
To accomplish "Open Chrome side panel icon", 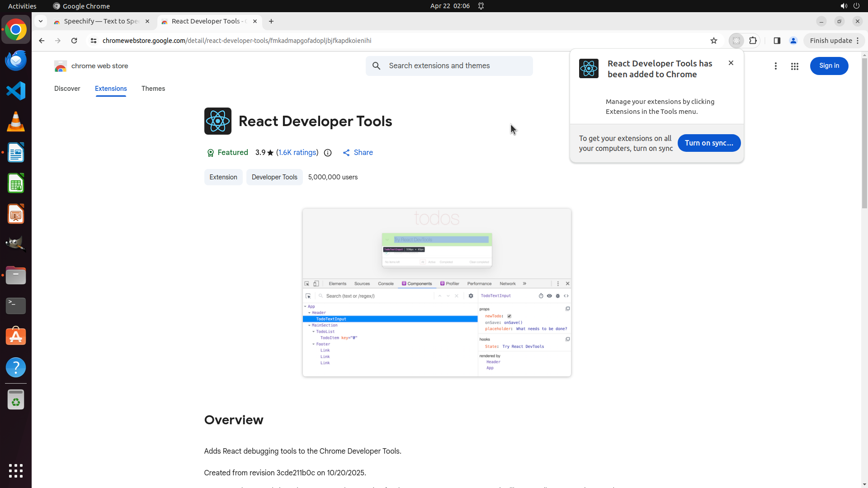I will click(777, 41).
